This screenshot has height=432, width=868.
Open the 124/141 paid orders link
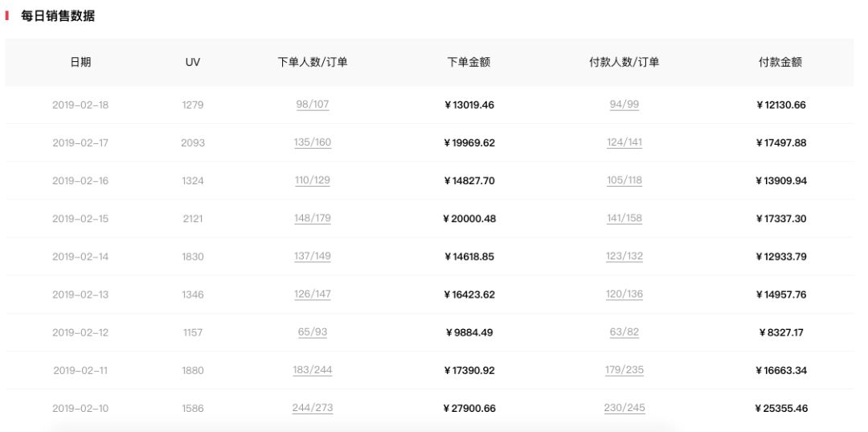(x=624, y=142)
